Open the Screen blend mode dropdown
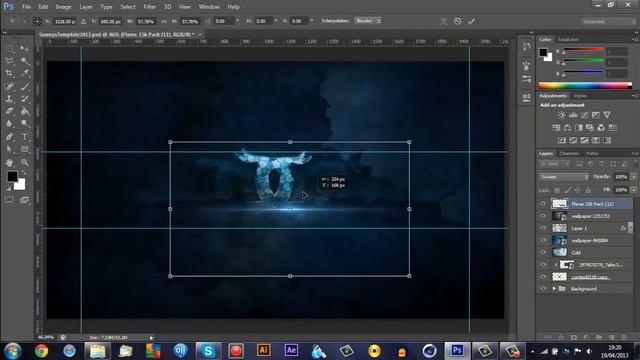 (564, 177)
